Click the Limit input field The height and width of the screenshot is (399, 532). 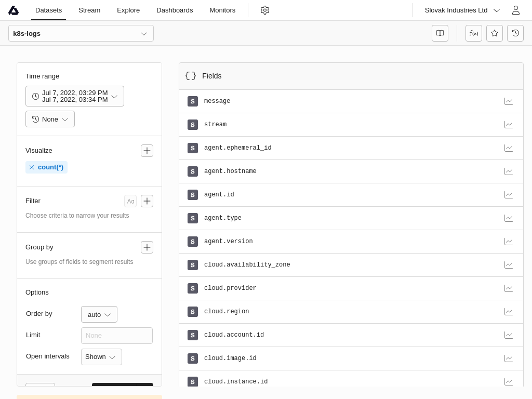tap(117, 336)
